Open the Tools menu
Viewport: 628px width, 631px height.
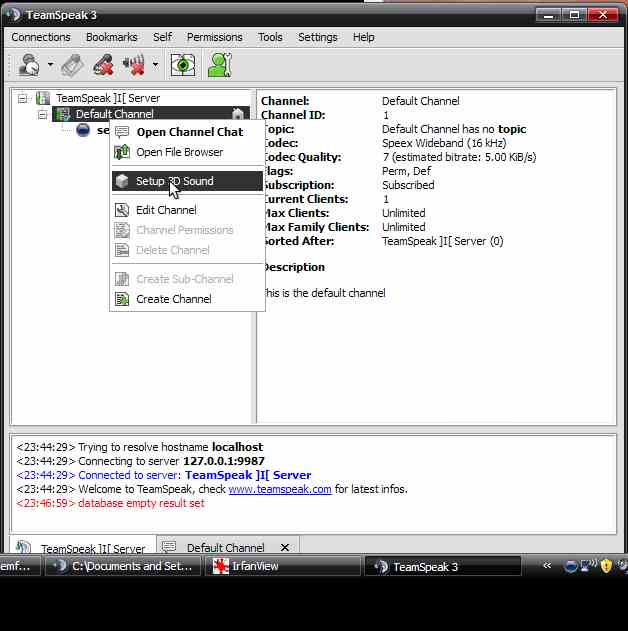click(x=270, y=37)
